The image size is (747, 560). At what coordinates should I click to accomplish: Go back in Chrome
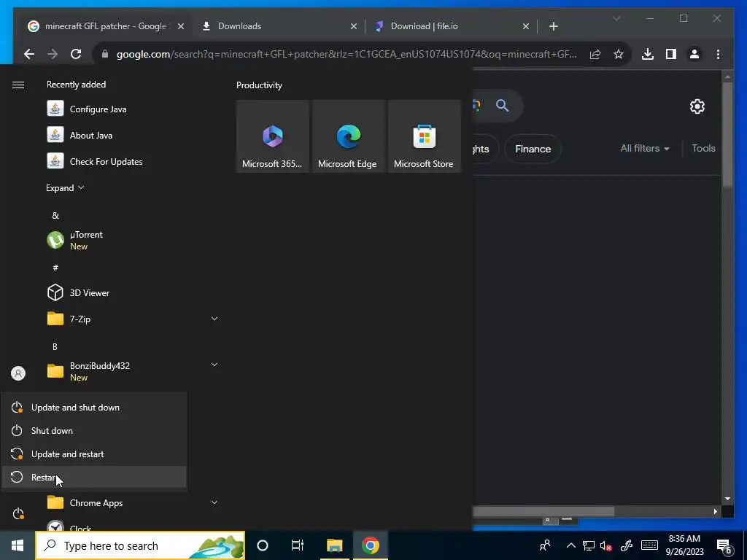(x=29, y=54)
